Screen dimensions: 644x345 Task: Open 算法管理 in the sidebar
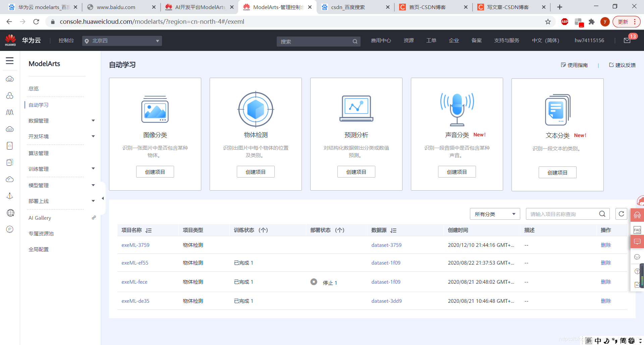pos(39,153)
